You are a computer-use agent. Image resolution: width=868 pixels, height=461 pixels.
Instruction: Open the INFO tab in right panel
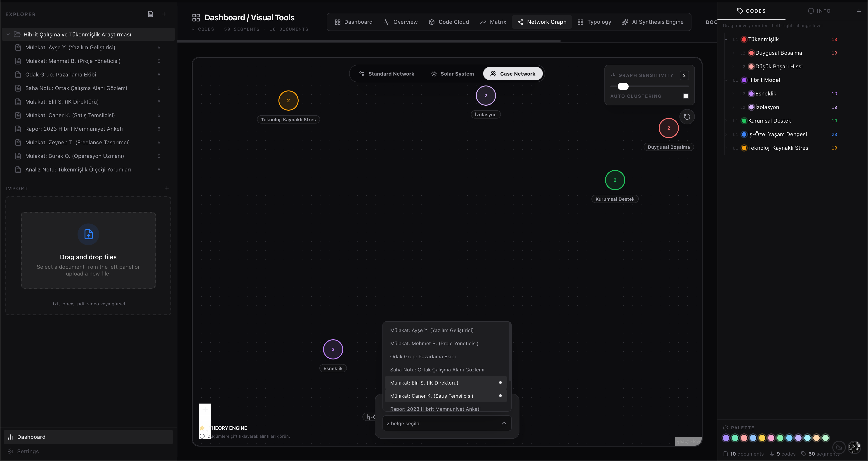point(819,11)
